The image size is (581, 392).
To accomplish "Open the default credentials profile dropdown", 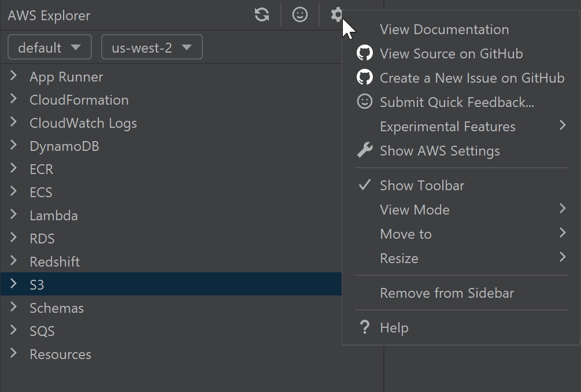I will click(50, 47).
